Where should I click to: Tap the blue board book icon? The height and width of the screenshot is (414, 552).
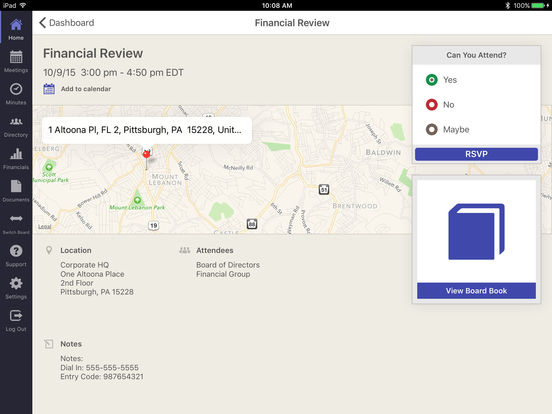pyautogui.click(x=476, y=232)
